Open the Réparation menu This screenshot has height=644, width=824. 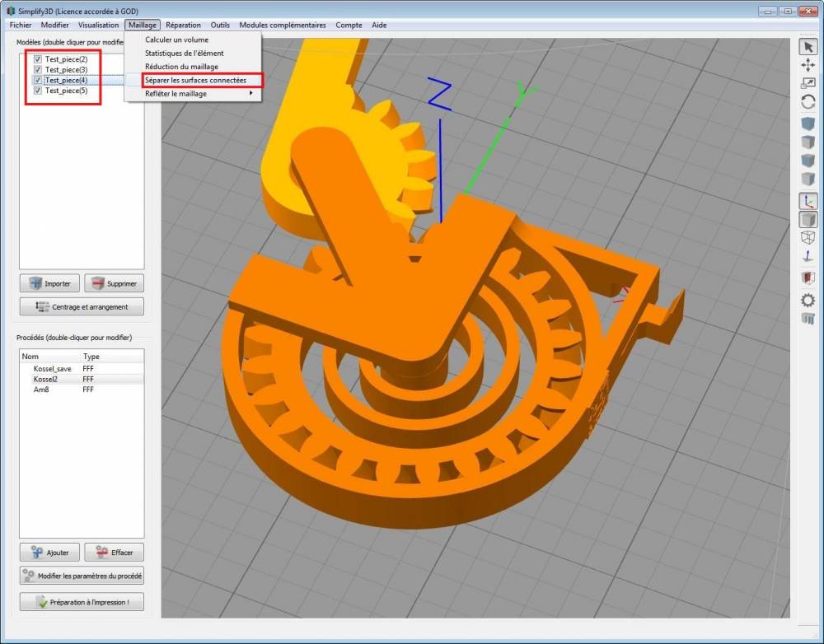click(183, 25)
